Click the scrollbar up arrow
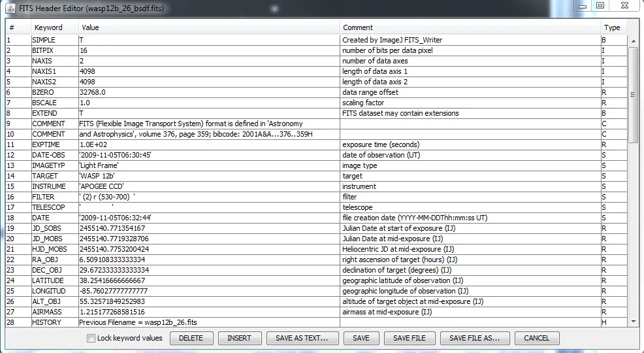644x353 pixels. (x=633, y=41)
